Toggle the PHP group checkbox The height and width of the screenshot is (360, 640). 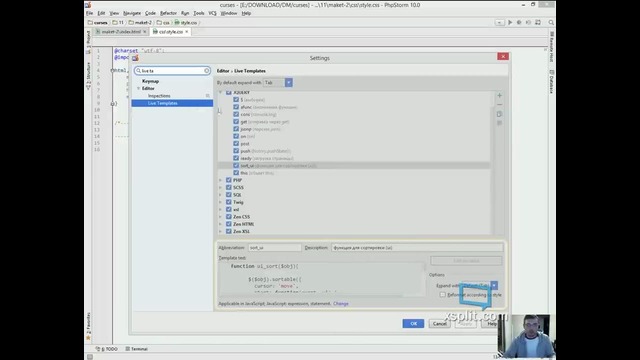[x=229, y=180]
